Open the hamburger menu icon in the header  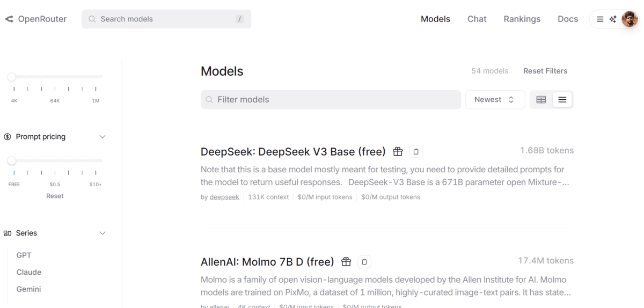pos(600,19)
